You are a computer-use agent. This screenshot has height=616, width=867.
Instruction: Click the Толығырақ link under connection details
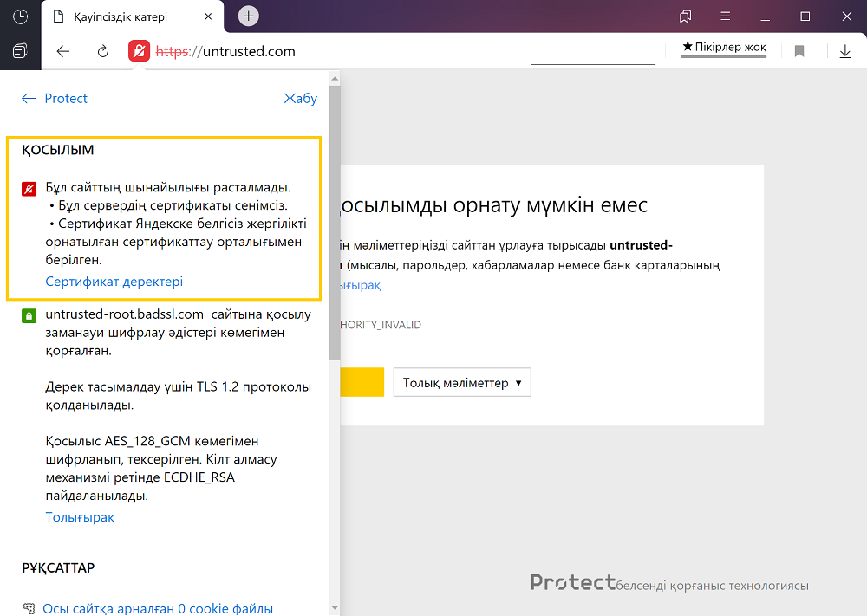click(x=80, y=517)
